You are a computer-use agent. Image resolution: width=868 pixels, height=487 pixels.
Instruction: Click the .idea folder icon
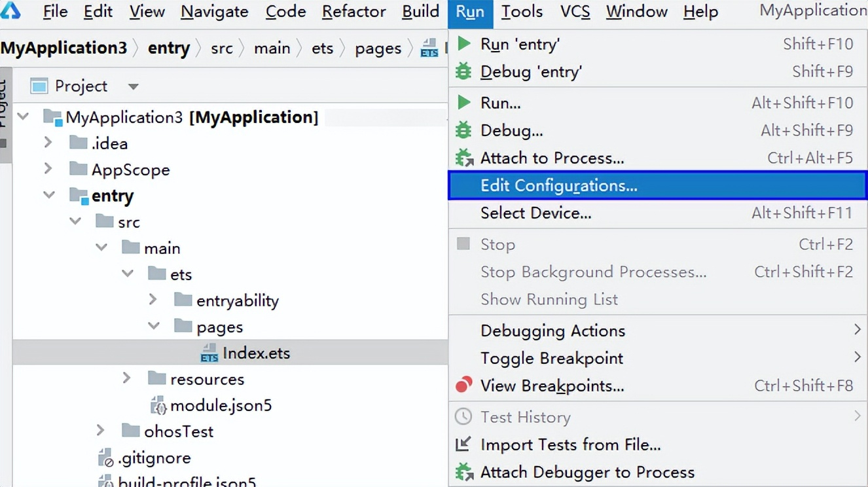(79, 143)
